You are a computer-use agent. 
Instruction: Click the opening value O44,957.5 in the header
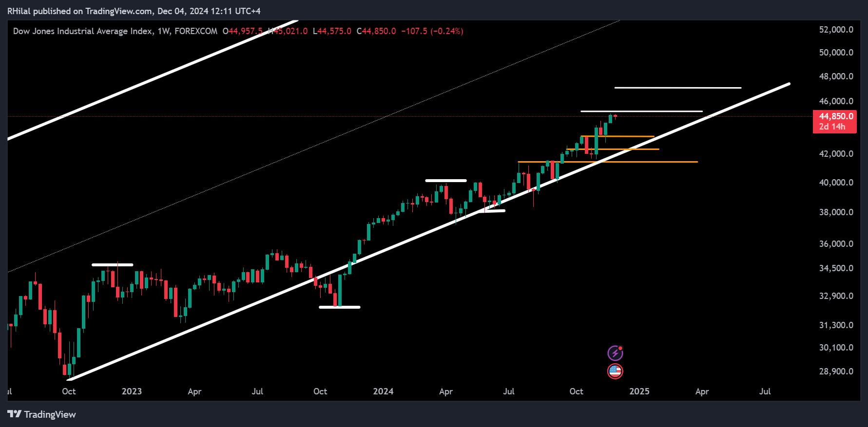(x=243, y=31)
